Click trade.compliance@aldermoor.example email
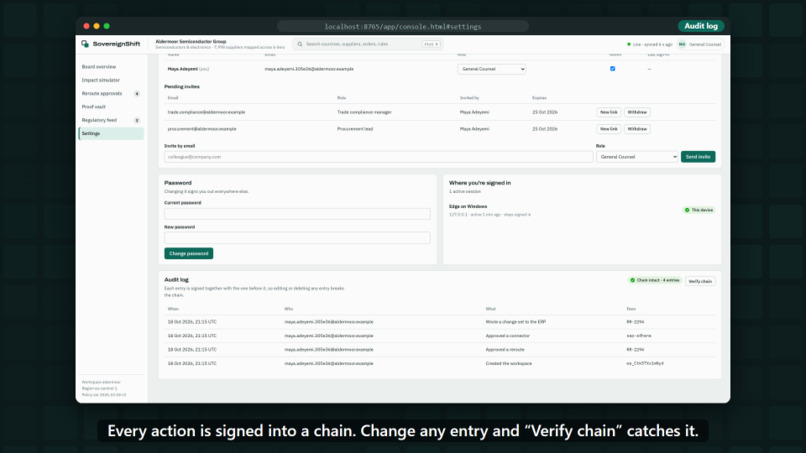 pos(206,112)
